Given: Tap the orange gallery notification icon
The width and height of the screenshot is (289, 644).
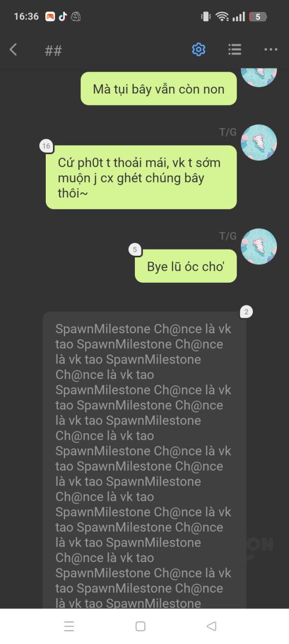Looking at the screenshot, I should point(50,16).
